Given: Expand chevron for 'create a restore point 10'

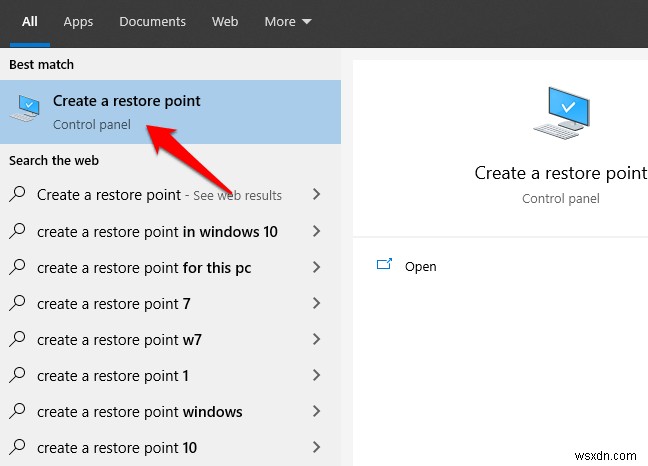Looking at the screenshot, I should (x=317, y=447).
